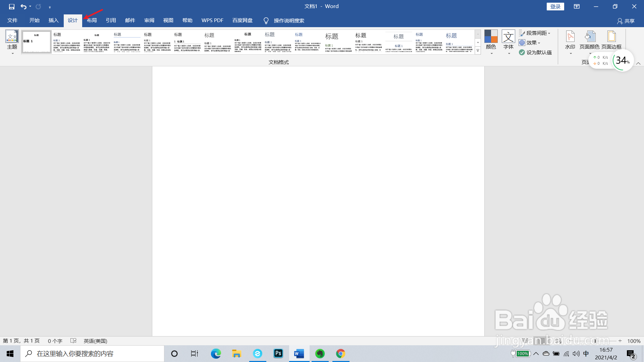The width and height of the screenshot is (644, 362).
Task: Switch to the 开始 tab
Action: 34,20
